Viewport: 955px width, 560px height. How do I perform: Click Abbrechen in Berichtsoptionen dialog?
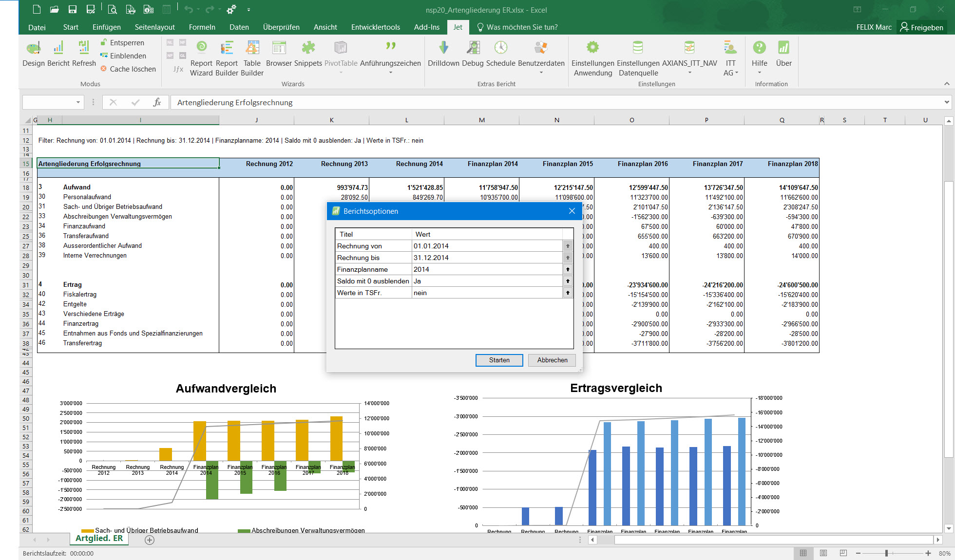point(553,360)
